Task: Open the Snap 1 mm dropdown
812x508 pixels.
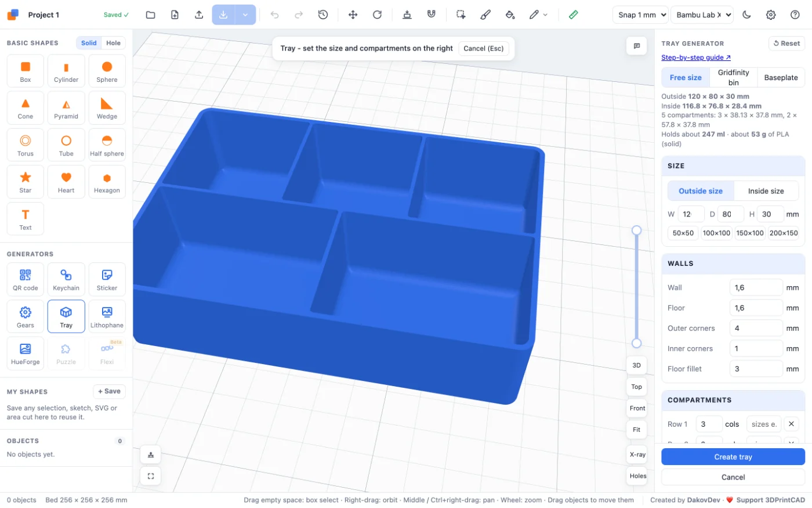Action: [x=640, y=15]
